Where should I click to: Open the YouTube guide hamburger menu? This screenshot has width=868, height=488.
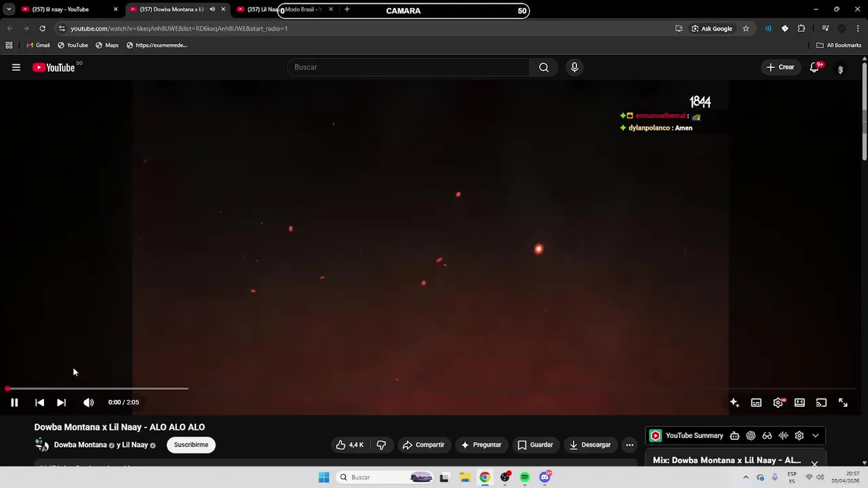[x=16, y=67]
